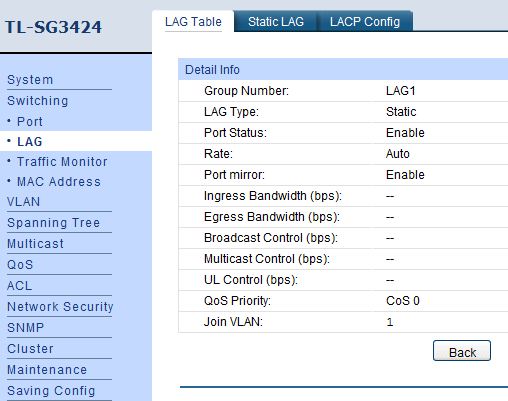Open the System menu in sidebar
Screen dimensions: 508x401
[30, 80]
